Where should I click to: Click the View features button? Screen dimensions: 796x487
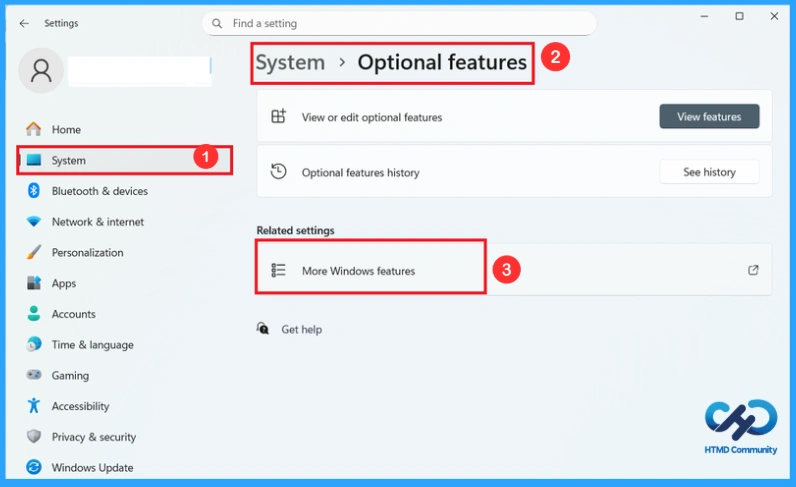[x=709, y=116]
